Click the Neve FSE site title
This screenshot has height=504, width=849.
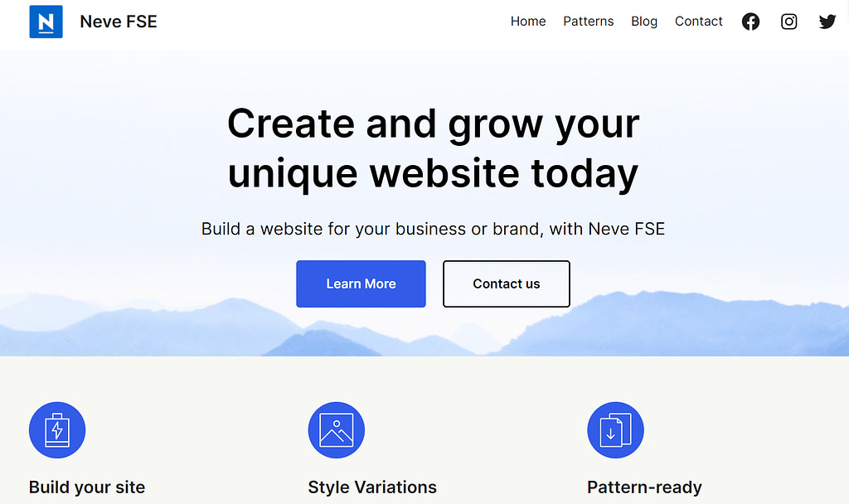pos(119,22)
